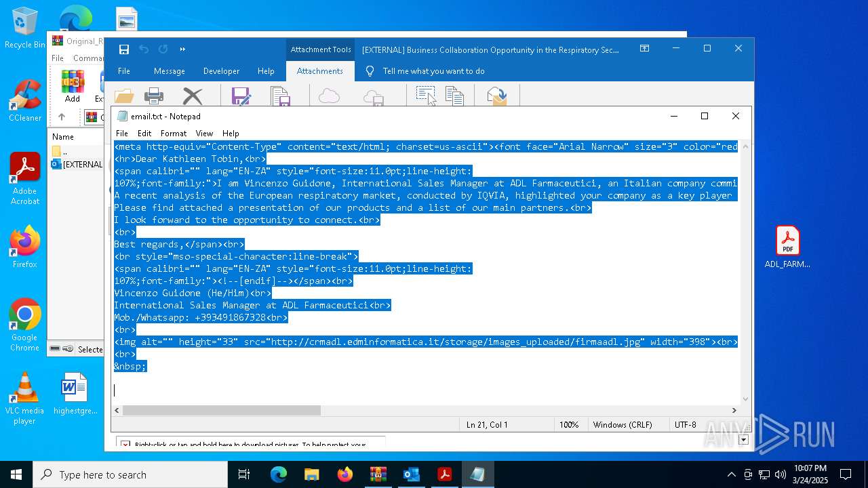Open the Notepad Help menu

[x=231, y=134]
